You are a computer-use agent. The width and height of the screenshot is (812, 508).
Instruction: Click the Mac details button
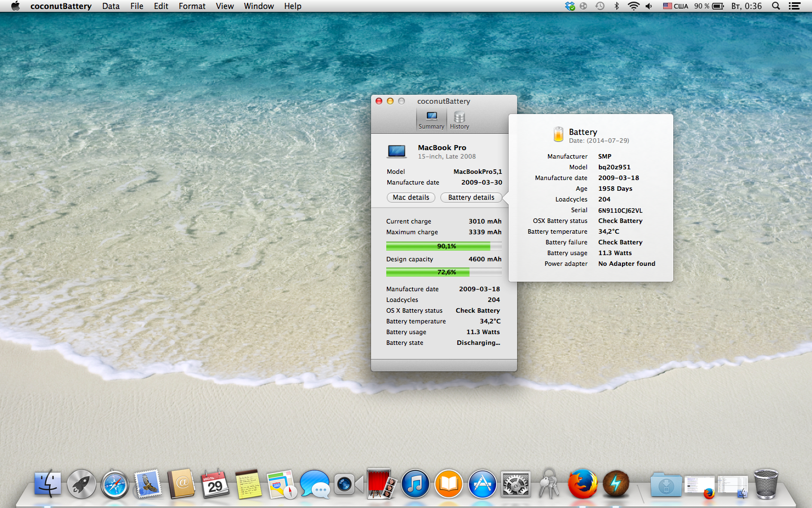[x=411, y=198]
